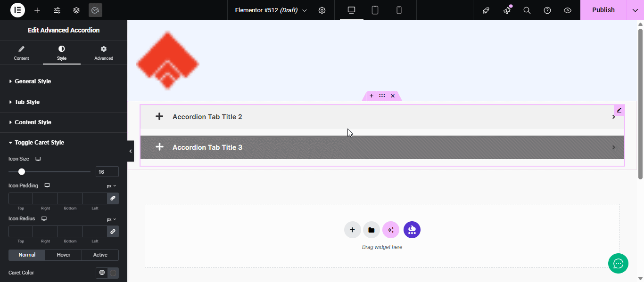The width and height of the screenshot is (644, 282).
Task: Click the Elementor logo icon
Action: point(17,10)
